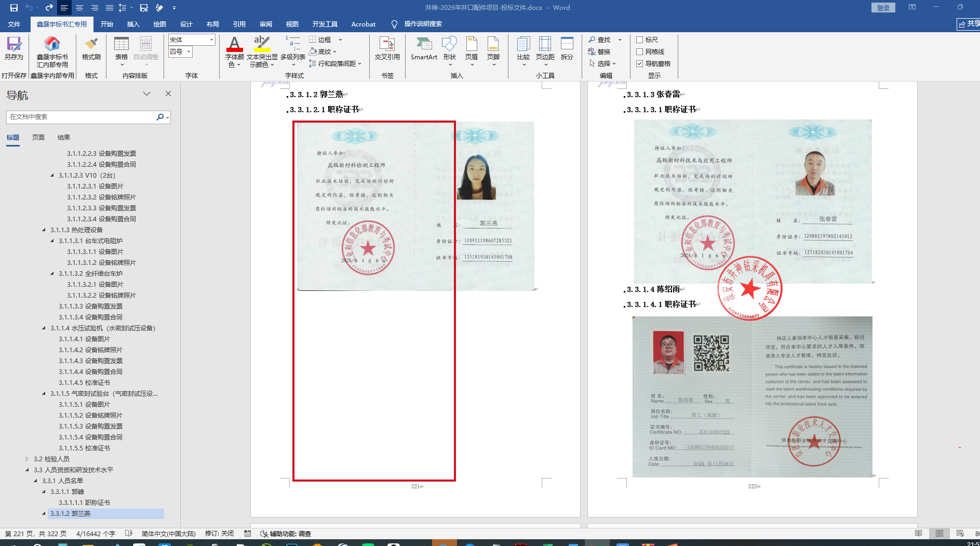Click the navigation search field 在文档中搜索
980x546 pixels.
(80, 117)
